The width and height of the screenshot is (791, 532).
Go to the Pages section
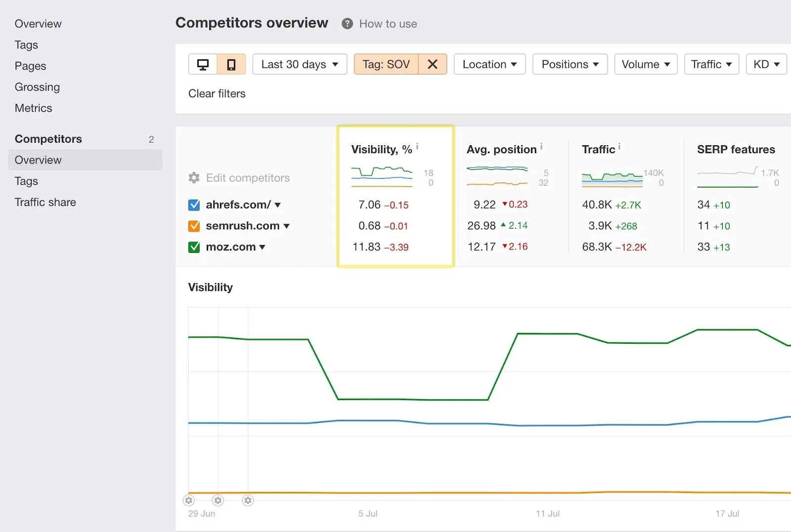(x=30, y=66)
